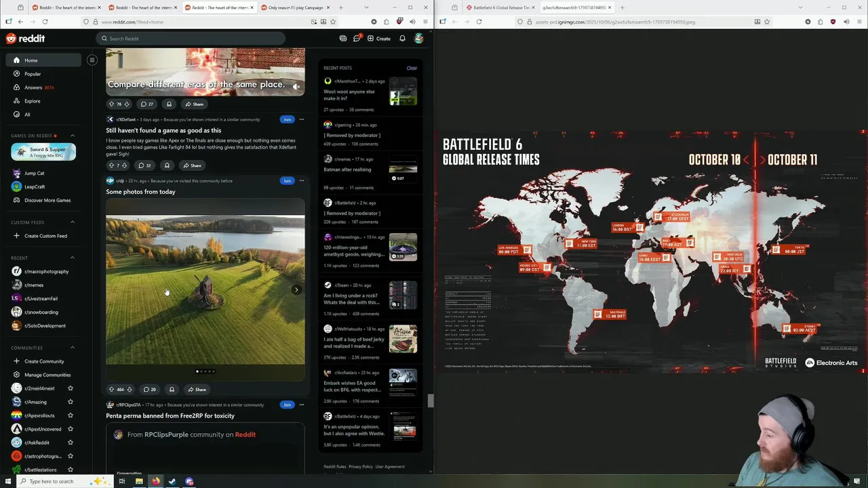Favorite the r/battlestations community
The image size is (868, 488).
(x=71, y=470)
